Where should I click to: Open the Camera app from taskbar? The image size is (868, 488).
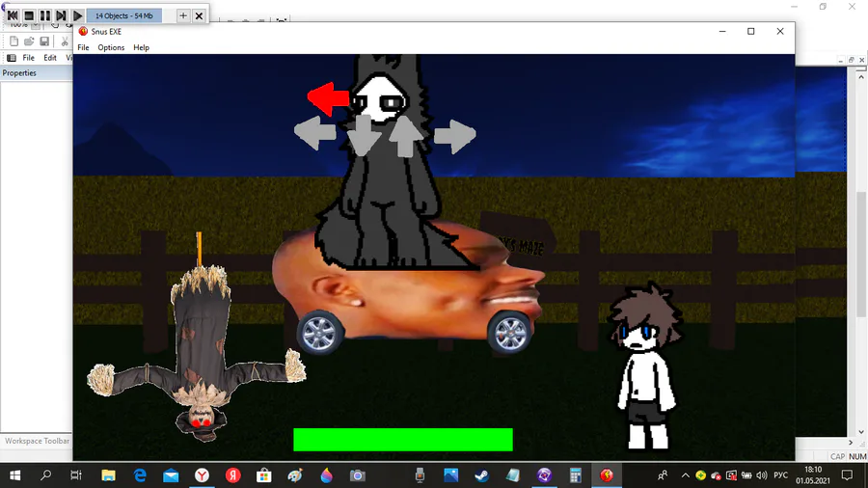(x=357, y=475)
